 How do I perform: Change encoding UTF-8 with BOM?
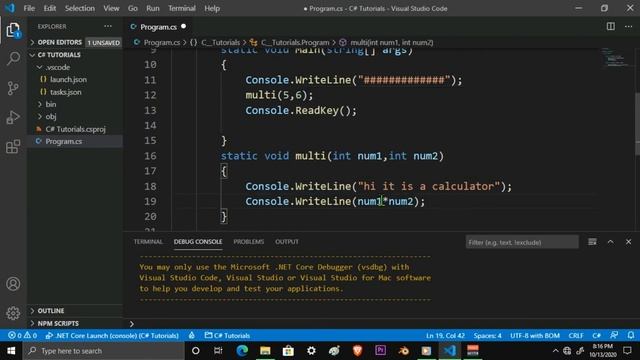[535, 336]
